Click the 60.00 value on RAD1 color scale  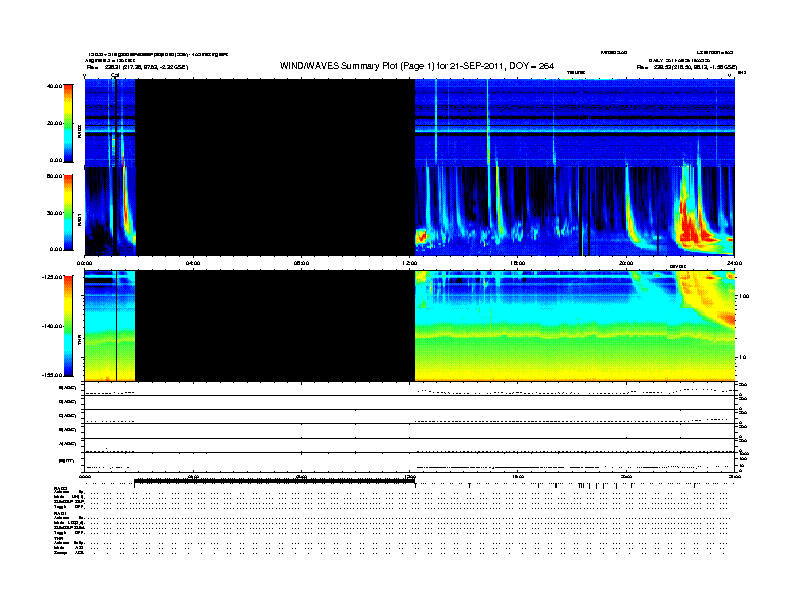click(x=54, y=176)
